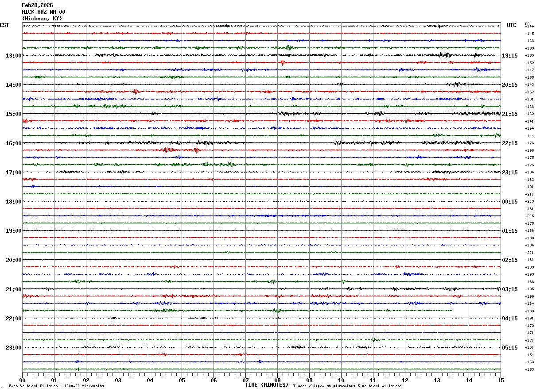Click the 13:00 CST row label
Image resolution: width=536 pixels, height=392 pixels.
(x=13, y=56)
